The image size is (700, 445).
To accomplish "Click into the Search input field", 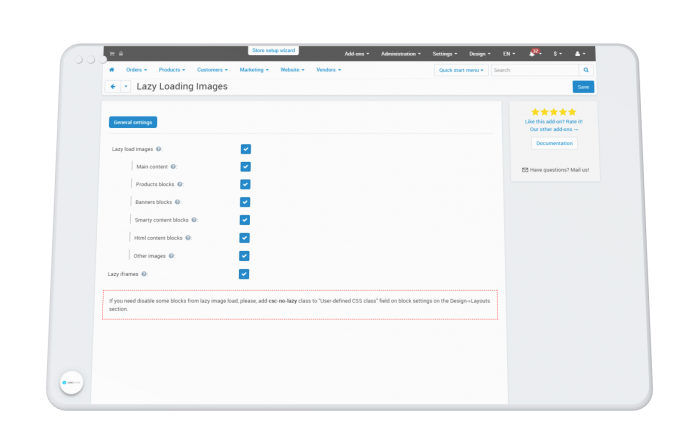I will click(x=535, y=70).
